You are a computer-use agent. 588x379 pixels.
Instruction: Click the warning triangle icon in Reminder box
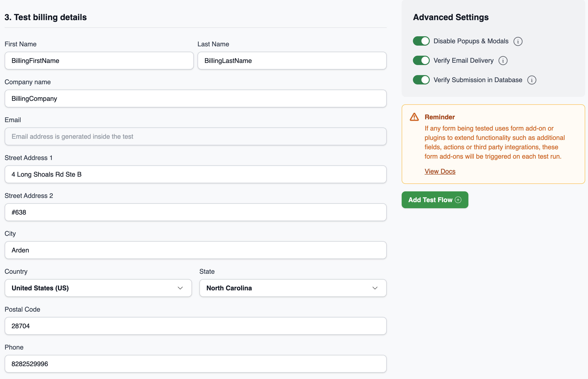click(414, 117)
